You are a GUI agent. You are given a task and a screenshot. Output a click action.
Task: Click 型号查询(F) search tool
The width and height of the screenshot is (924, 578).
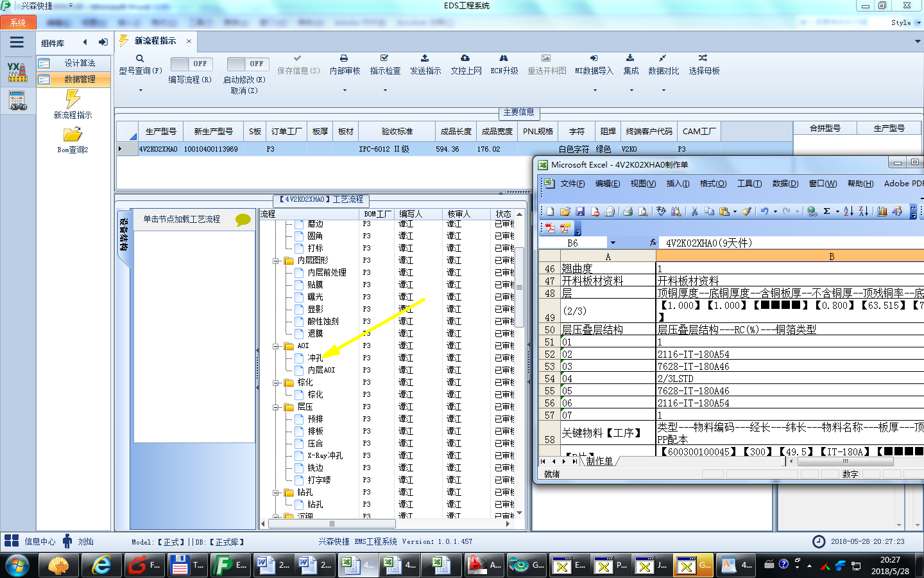[140, 58]
